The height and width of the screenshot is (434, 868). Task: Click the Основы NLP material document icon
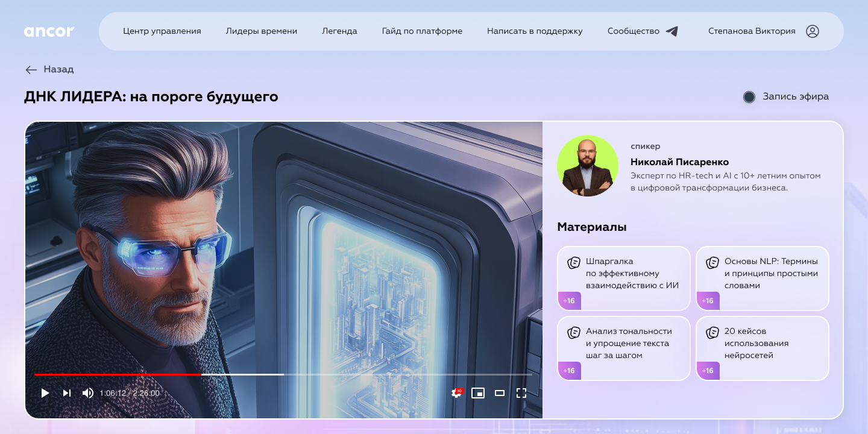click(x=712, y=263)
